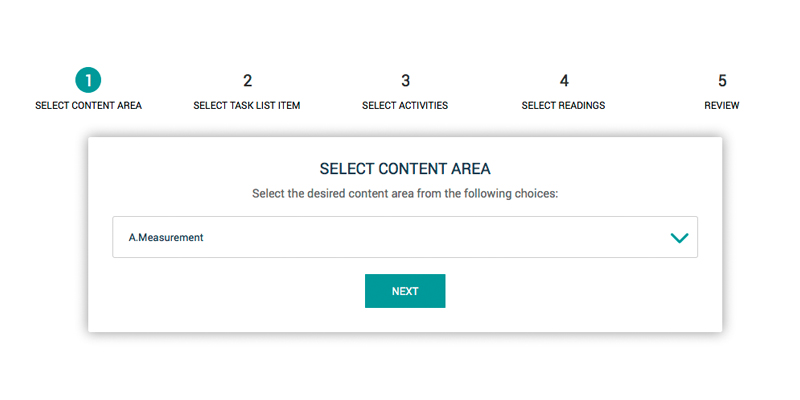Image resolution: width=800 pixels, height=400 pixels.
Task: Click the SELECT CONTENT AREA card heading
Action: tap(405, 168)
